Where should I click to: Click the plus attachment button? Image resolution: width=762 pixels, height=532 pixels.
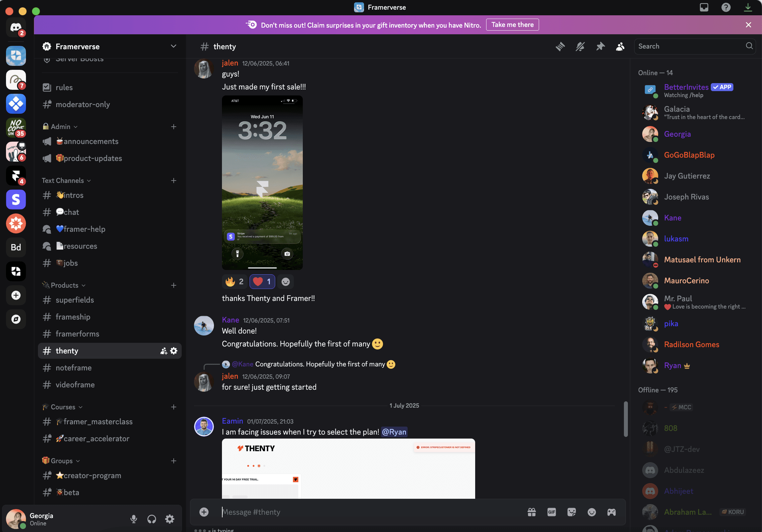[204, 512]
